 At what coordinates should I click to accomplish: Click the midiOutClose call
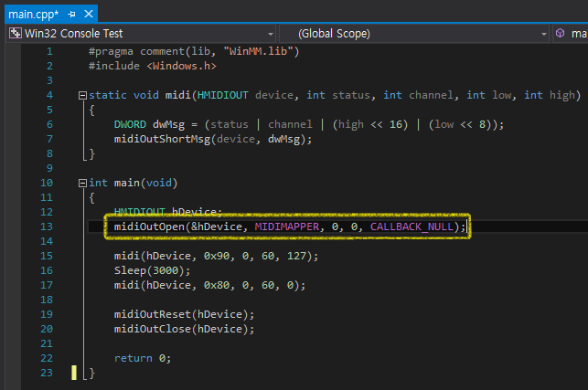(x=152, y=329)
